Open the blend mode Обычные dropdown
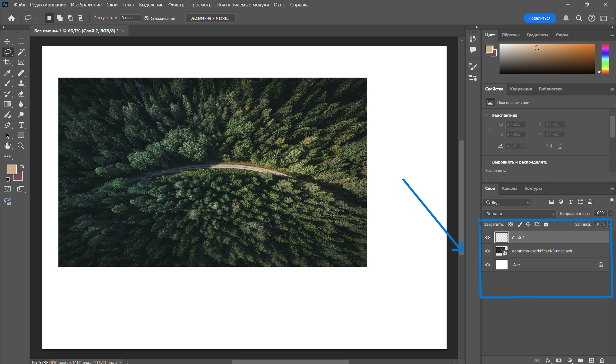This screenshot has height=364, width=616. [x=519, y=214]
